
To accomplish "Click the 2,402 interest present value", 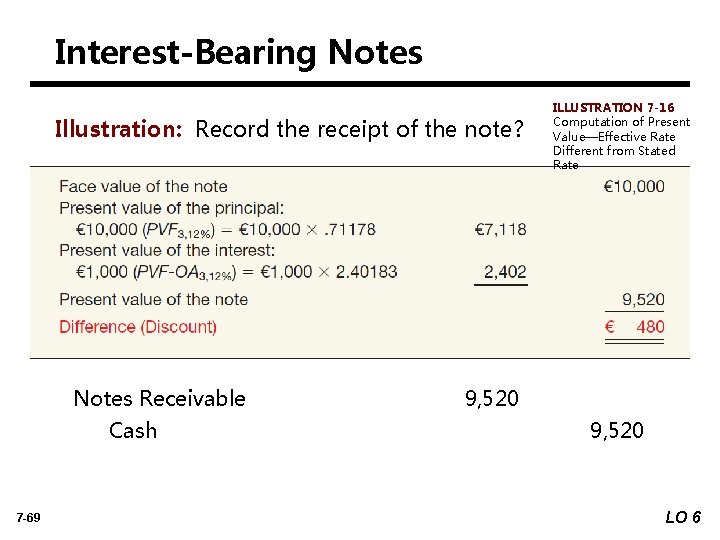I will pyautogui.click(x=505, y=272).
